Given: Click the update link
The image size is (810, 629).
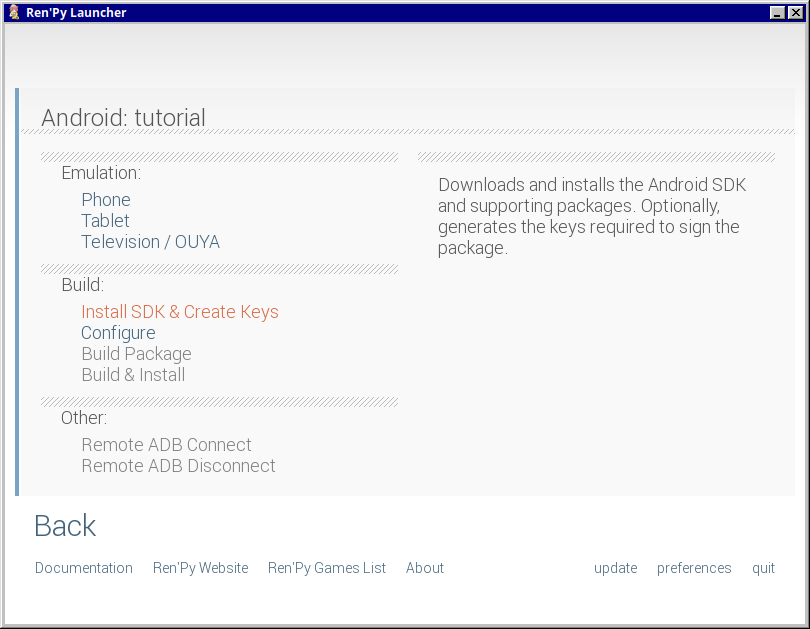Looking at the screenshot, I should [615, 568].
